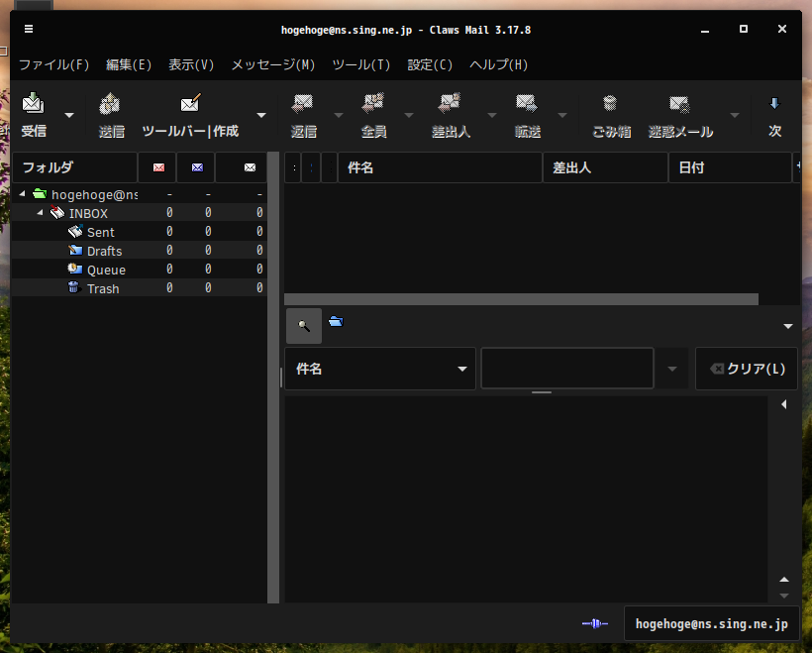This screenshot has height=653, width=812.
Task: Click the message view scroll-down arrow
Action: [x=784, y=596]
